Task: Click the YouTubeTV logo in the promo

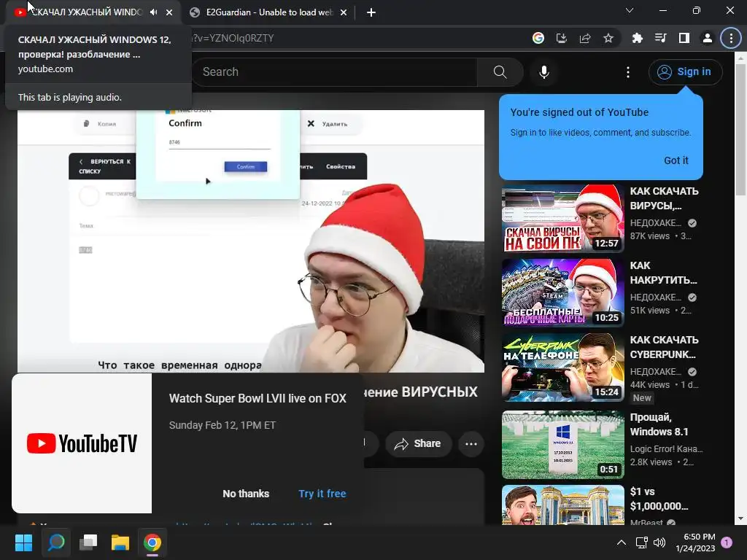Action: [82, 443]
